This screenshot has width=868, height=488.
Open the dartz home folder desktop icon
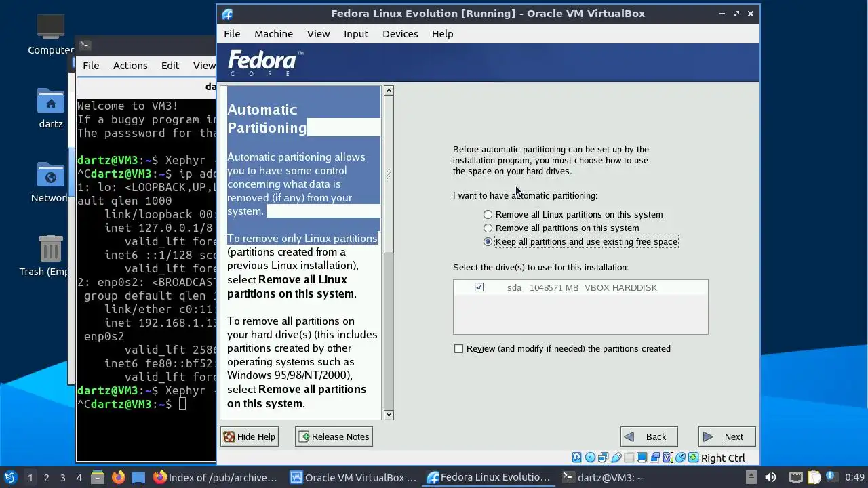(51, 108)
